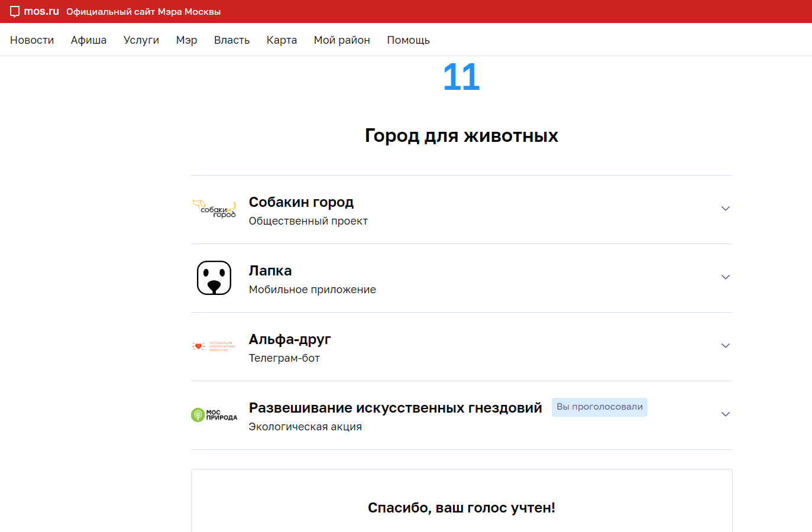Click the Мобильное приложение subtitle
The width and height of the screenshot is (812, 532).
312,290
